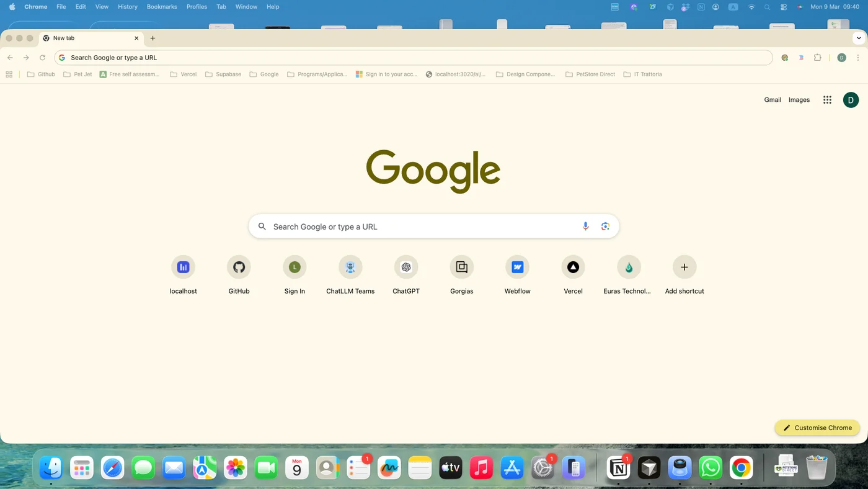Open the Images link
The image size is (868, 489).
click(x=799, y=100)
